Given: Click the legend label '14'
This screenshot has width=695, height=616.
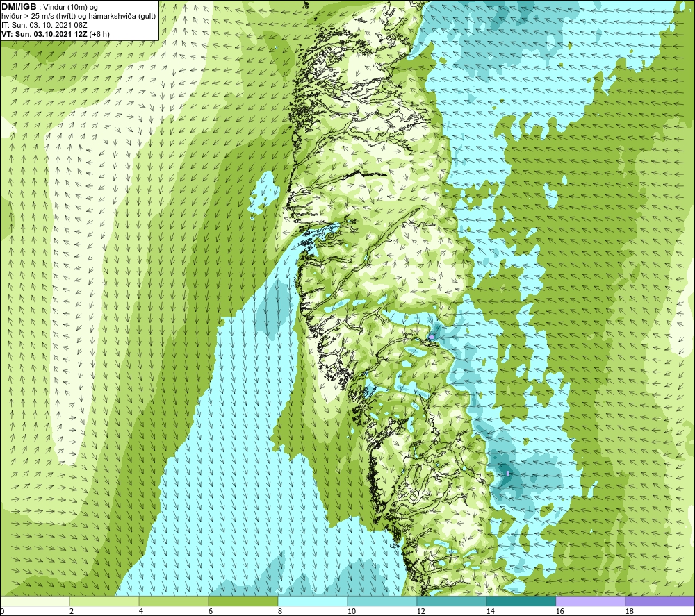Looking at the screenshot, I should pos(490,612).
